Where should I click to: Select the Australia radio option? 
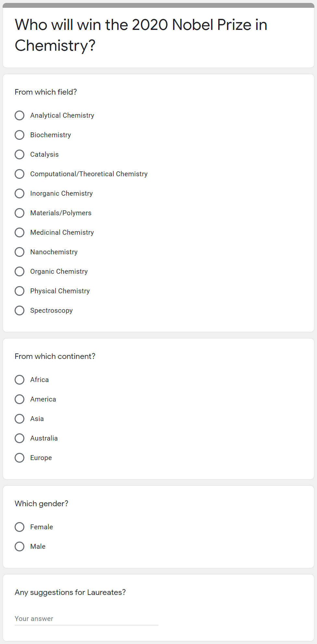(19, 438)
